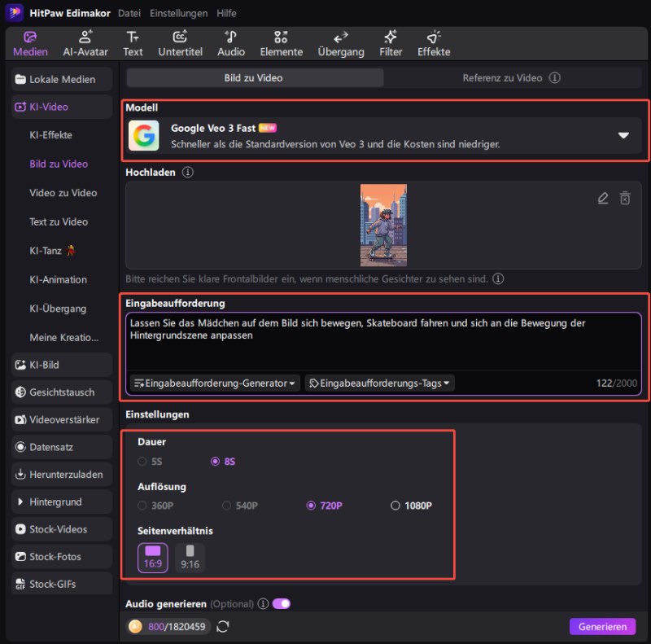
Task: Open Herunterzuladen in sidebar
Action: point(62,475)
